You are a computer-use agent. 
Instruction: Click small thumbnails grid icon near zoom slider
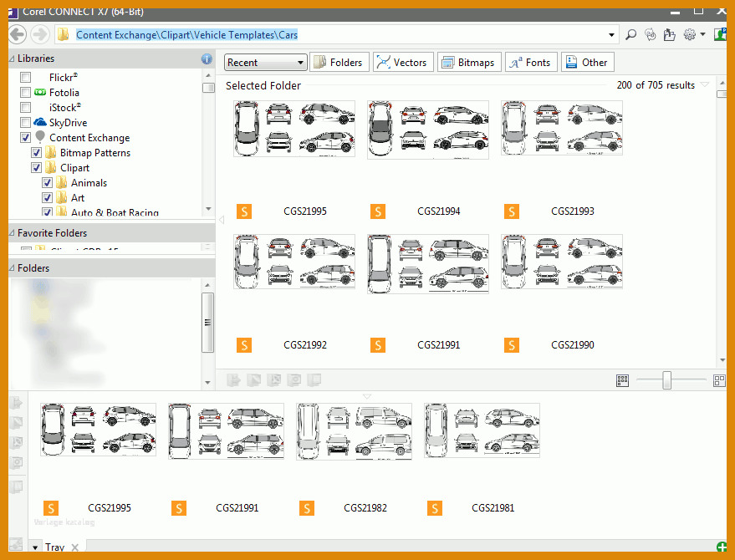click(x=622, y=380)
